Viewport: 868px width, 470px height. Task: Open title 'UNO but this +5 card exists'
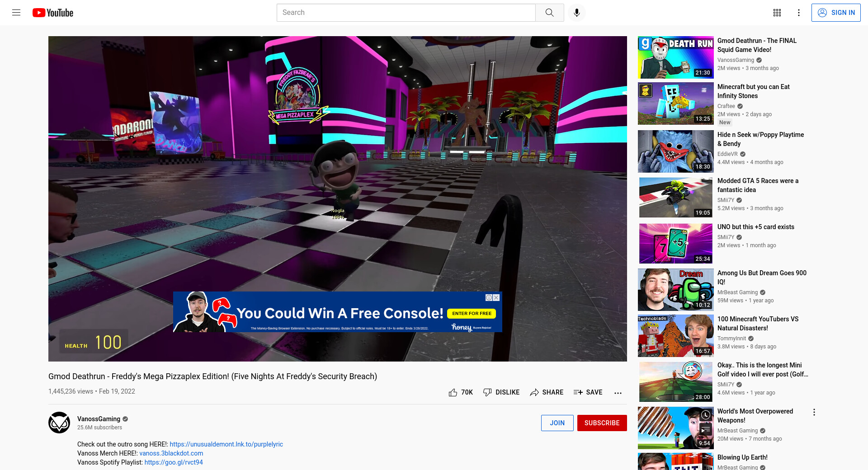click(x=756, y=227)
